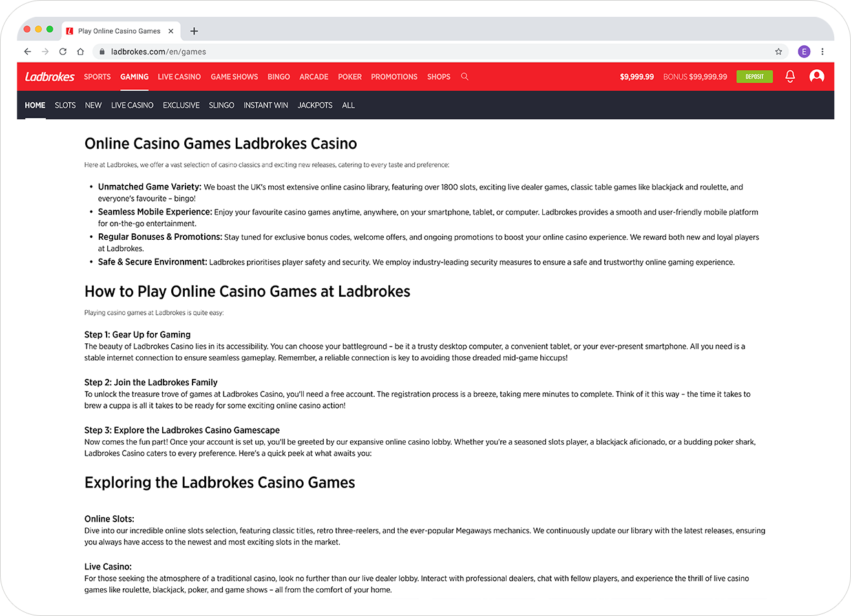851x616 pixels.
Task: Click the Safe & Secure Environment label
Action: 152,262
